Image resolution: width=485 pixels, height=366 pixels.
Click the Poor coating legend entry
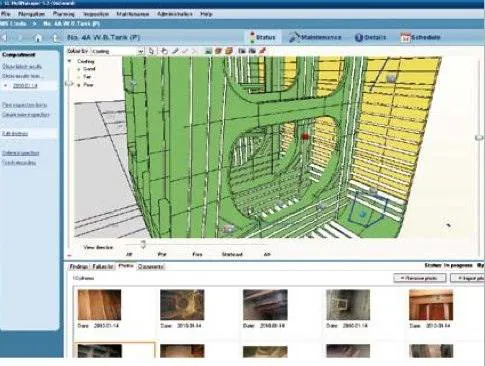click(x=88, y=85)
